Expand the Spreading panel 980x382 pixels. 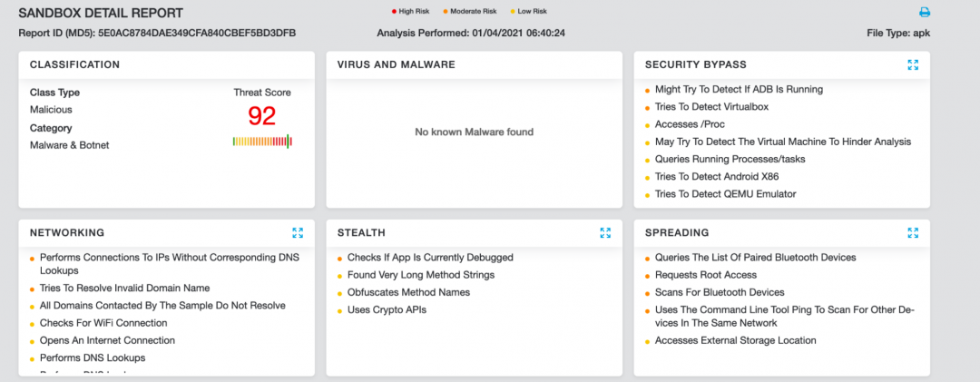pyautogui.click(x=913, y=232)
